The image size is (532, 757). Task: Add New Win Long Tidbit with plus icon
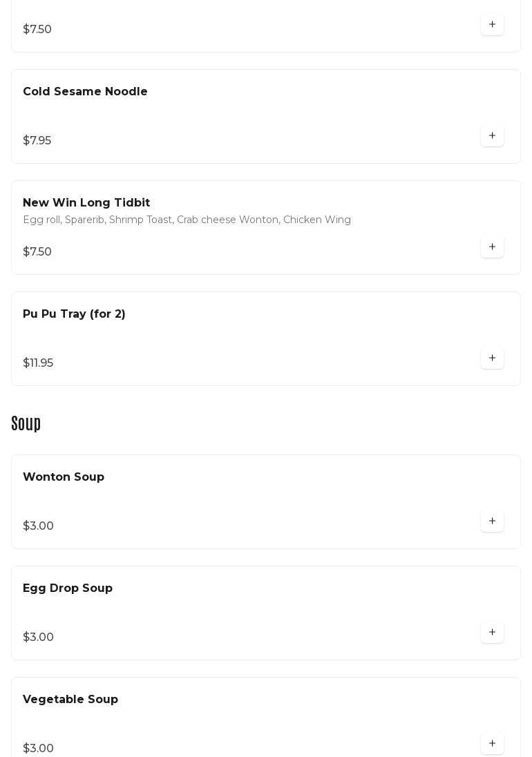[x=492, y=247]
